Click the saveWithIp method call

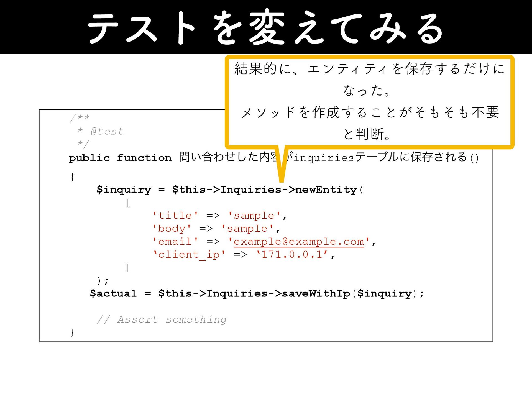(x=316, y=293)
